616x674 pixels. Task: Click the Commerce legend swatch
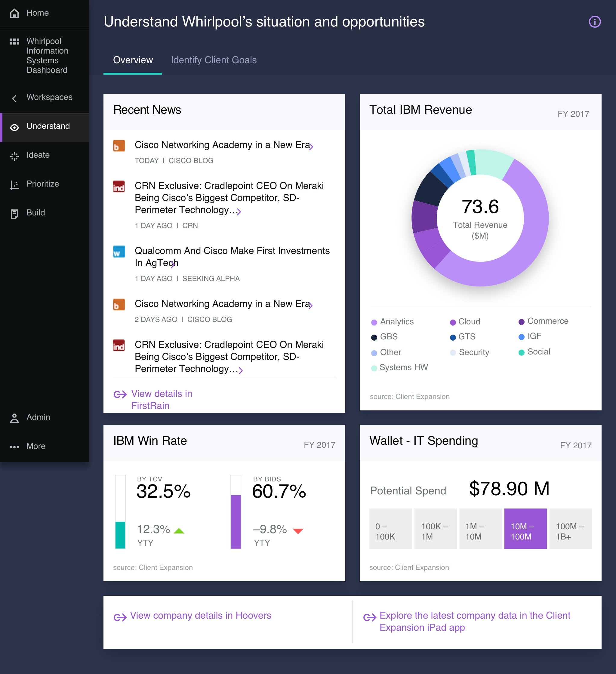pos(522,322)
